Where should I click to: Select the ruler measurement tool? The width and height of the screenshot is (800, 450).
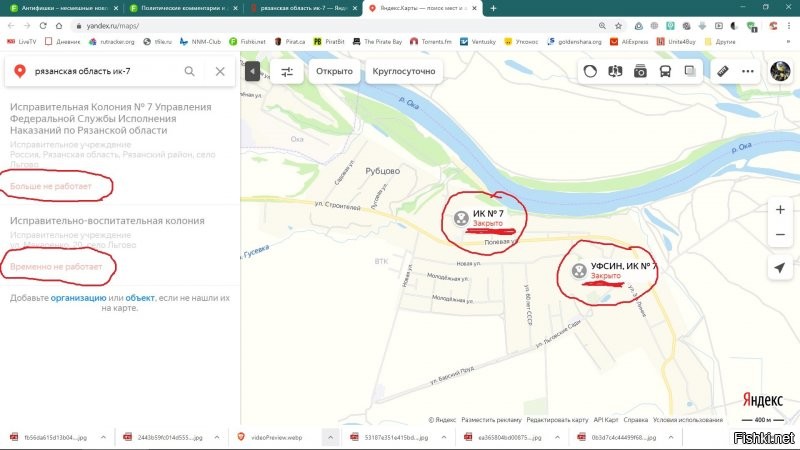click(723, 71)
